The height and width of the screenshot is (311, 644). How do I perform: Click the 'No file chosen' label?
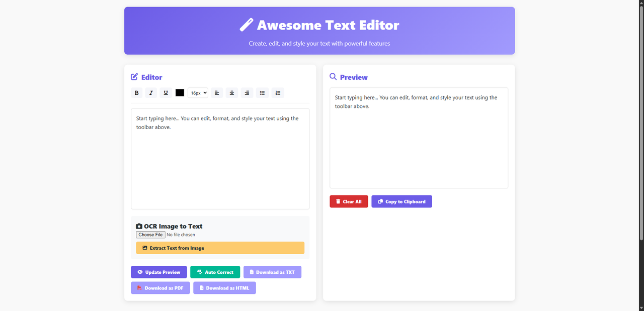[x=181, y=235]
